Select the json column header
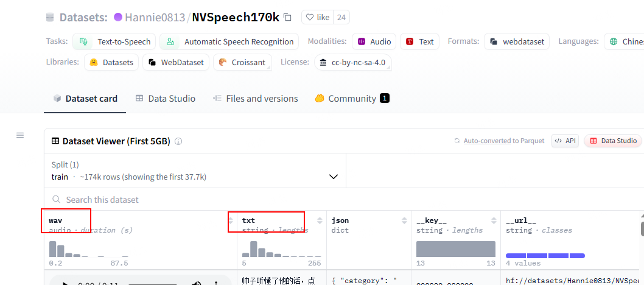Screen dimensions: 644x285 tap(340, 220)
